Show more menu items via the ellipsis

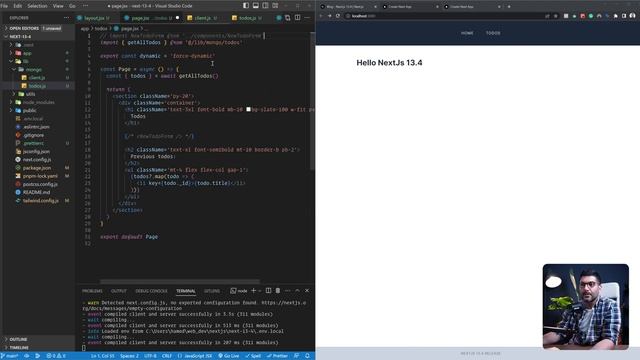[85, 6]
